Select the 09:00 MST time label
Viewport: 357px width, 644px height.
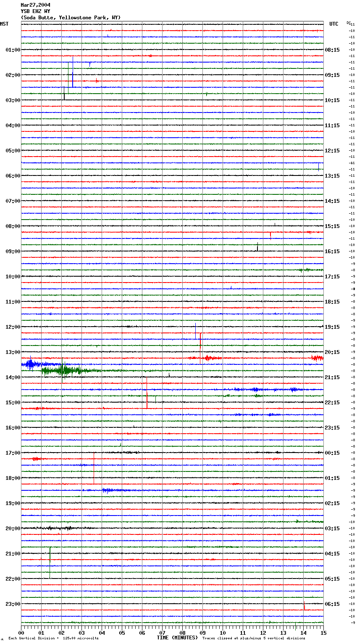tap(13, 251)
